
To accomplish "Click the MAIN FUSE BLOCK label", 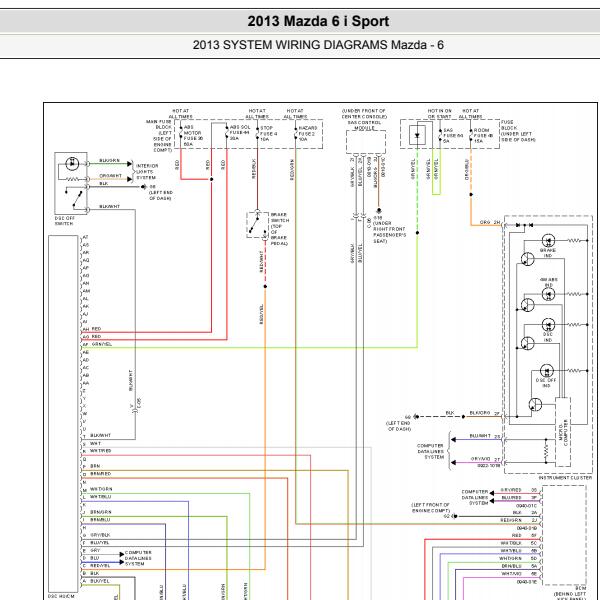I will click(159, 136).
